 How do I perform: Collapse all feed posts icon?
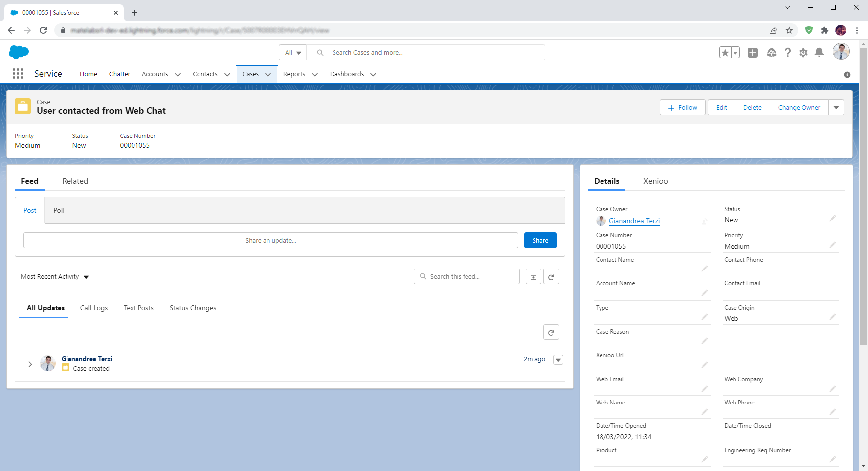(533, 276)
